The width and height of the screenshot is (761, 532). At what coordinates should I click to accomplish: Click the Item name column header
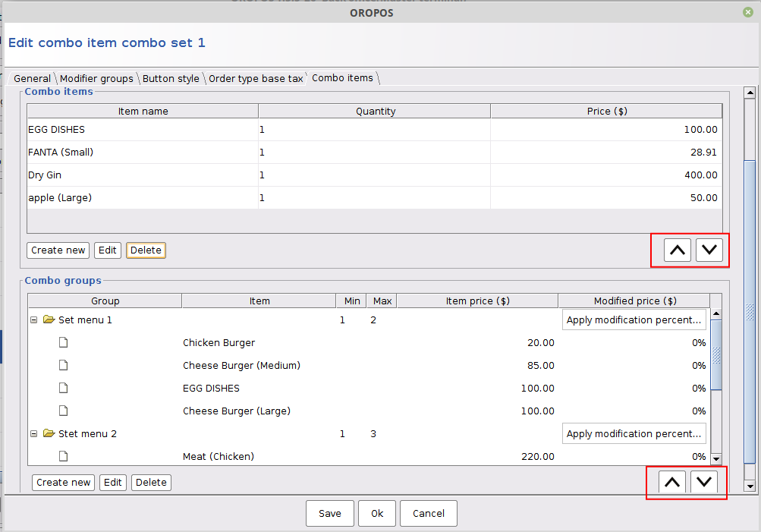(x=143, y=111)
